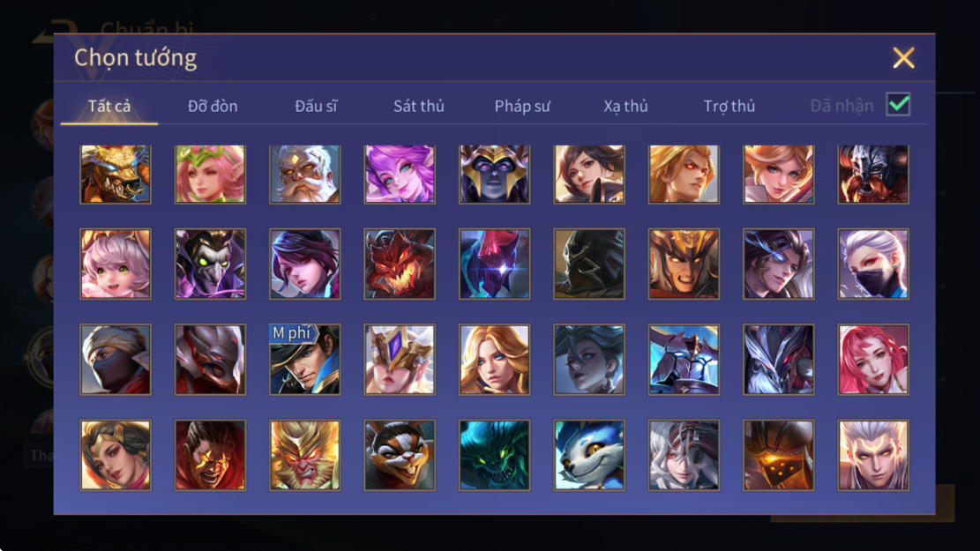Select the red demon mask hero
The width and height of the screenshot is (980, 551).
click(400, 264)
